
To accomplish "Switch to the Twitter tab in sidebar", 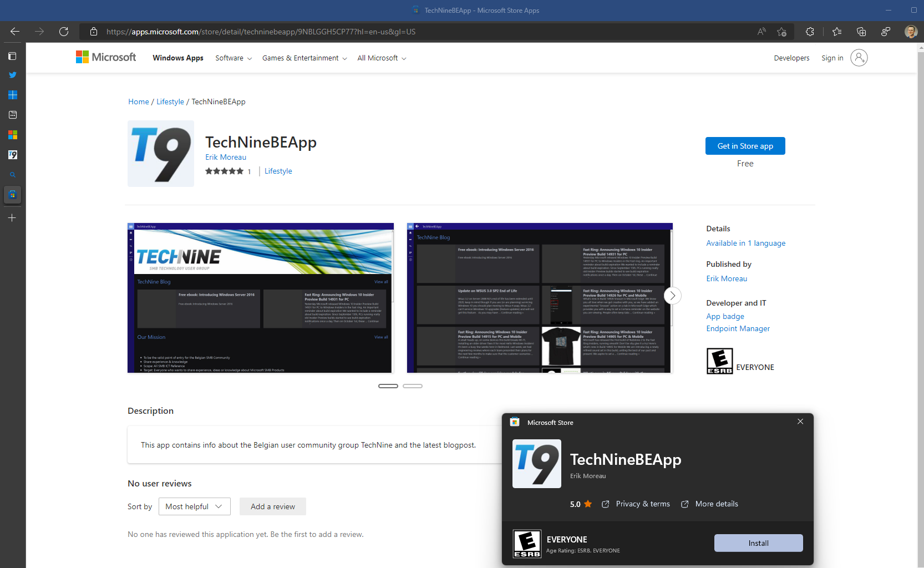I will pyautogui.click(x=13, y=75).
